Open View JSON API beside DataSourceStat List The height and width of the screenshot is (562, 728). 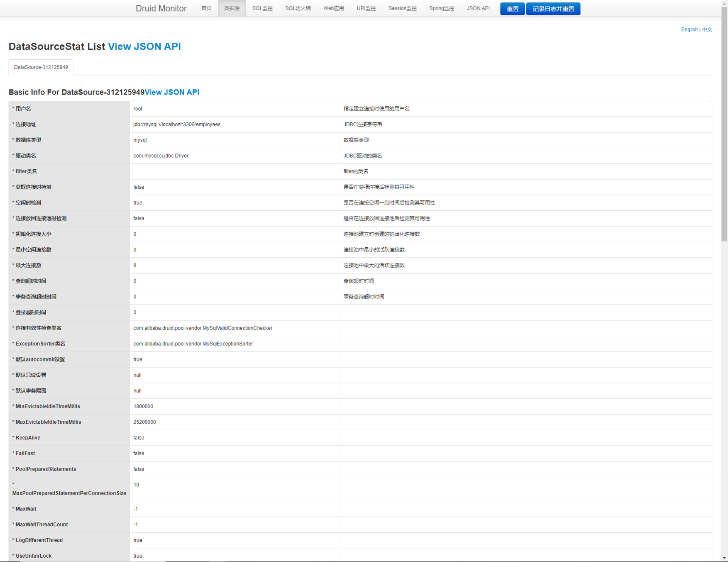(144, 46)
